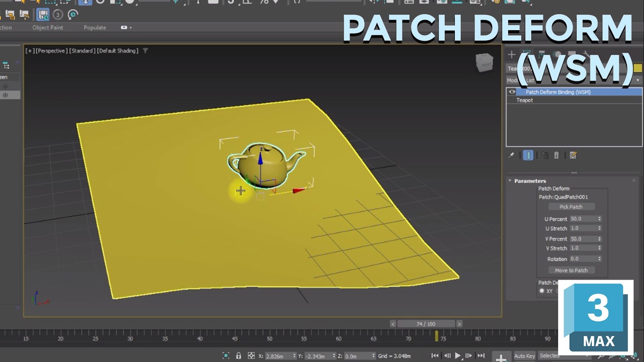Image resolution: width=644 pixels, height=362 pixels.
Task: Adjust U Stretch spinner arrows
Action: pos(599,228)
